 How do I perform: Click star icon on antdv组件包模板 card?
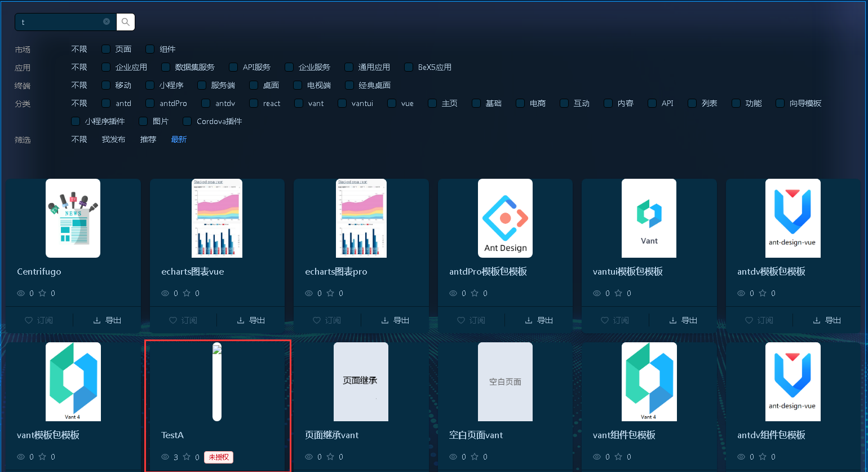point(763,457)
